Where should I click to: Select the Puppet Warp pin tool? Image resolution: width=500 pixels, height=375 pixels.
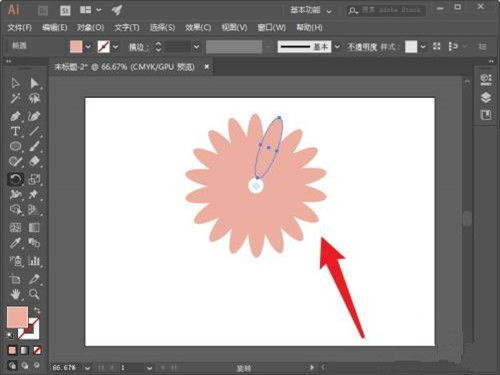pos(34,194)
